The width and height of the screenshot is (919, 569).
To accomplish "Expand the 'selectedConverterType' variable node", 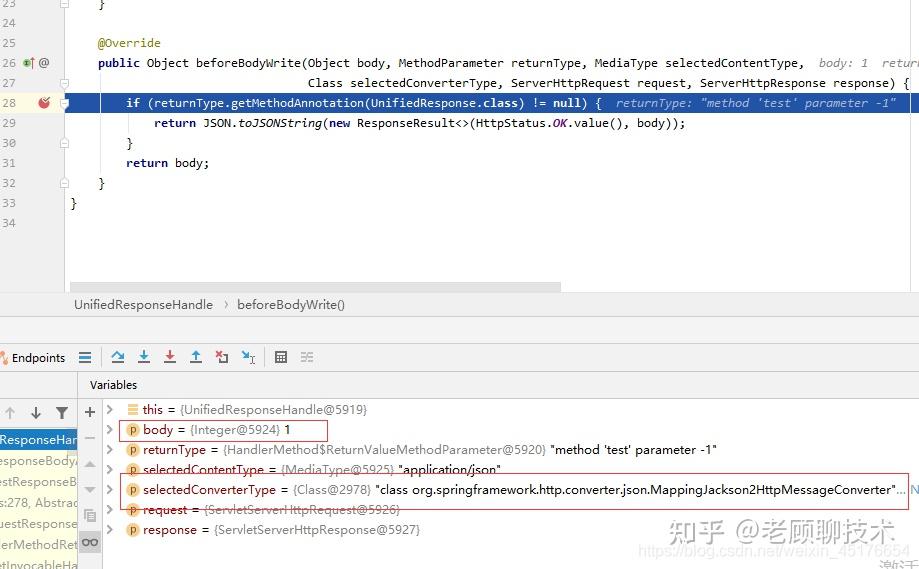I will (110, 489).
